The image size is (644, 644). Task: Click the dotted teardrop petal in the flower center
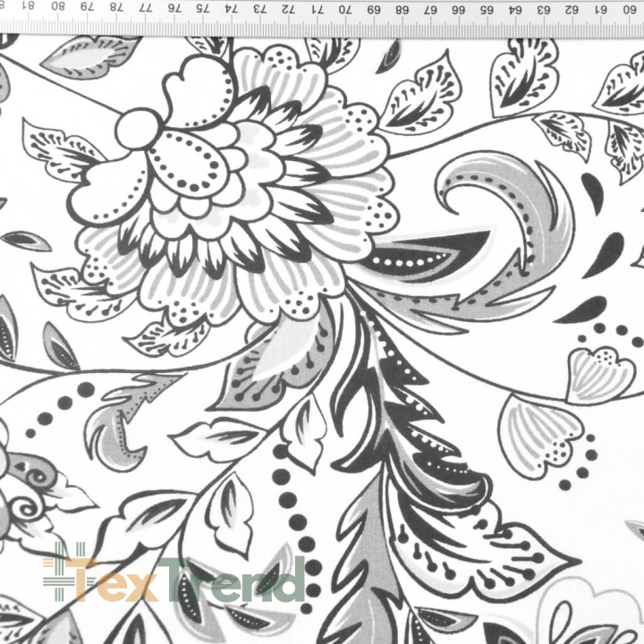tap(187, 164)
